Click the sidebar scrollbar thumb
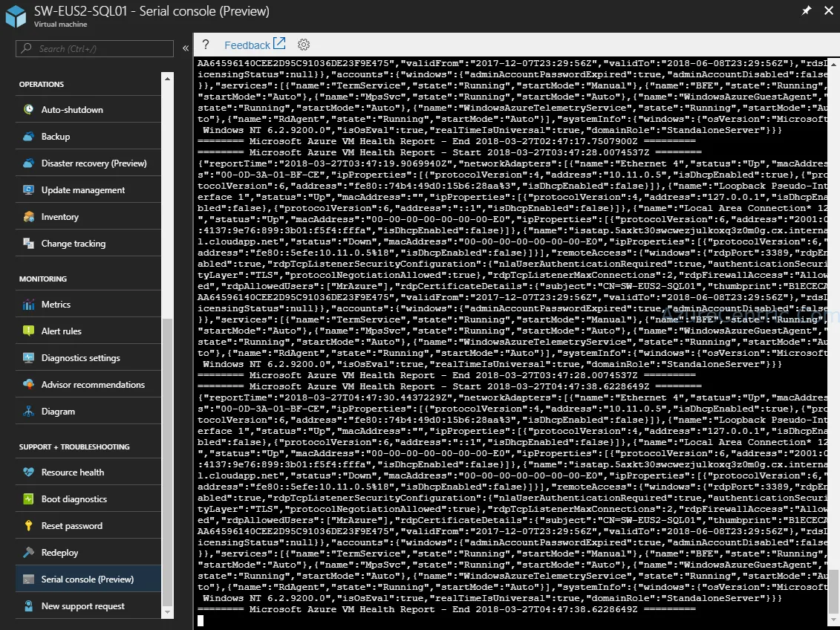The image size is (840, 630). 167,462
